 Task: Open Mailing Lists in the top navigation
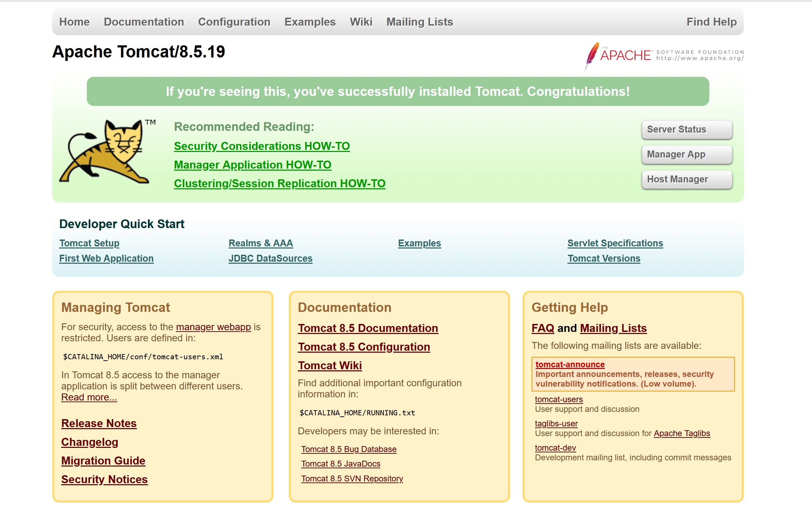[419, 22]
